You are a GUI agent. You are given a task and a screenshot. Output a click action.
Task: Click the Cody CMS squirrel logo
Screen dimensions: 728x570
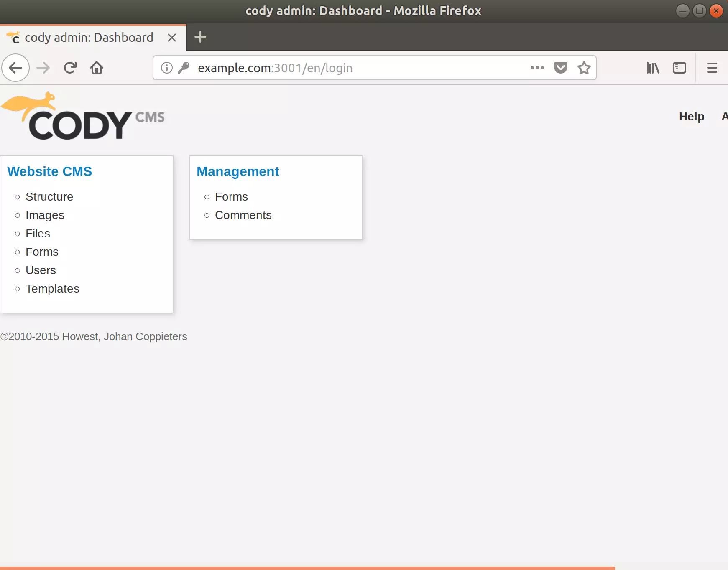click(83, 116)
